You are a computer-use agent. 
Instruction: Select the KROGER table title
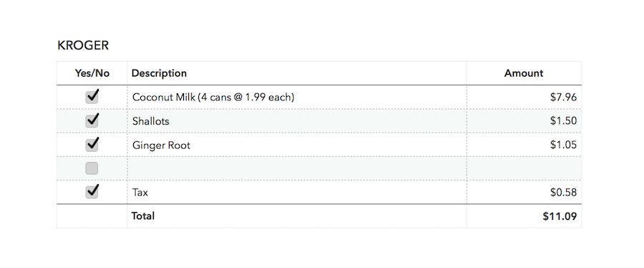coord(83,45)
